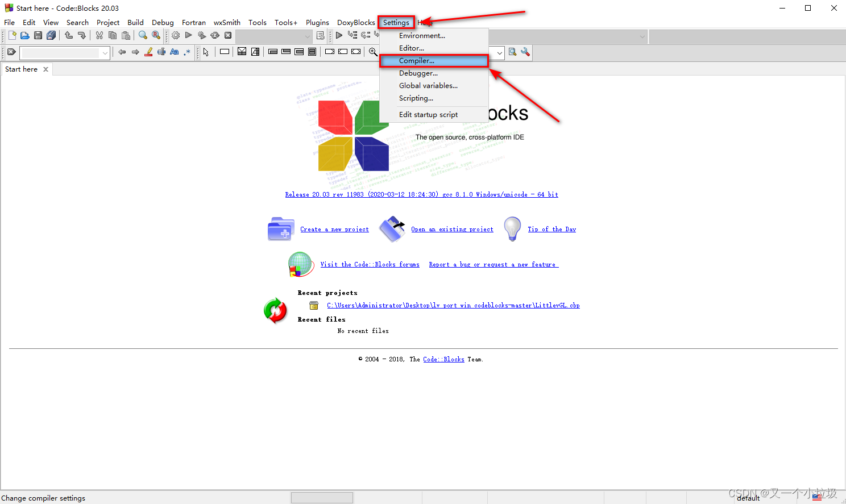The height and width of the screenshot is (504, 846).
Task: Click Tip of the Day link
Action: 551,230
